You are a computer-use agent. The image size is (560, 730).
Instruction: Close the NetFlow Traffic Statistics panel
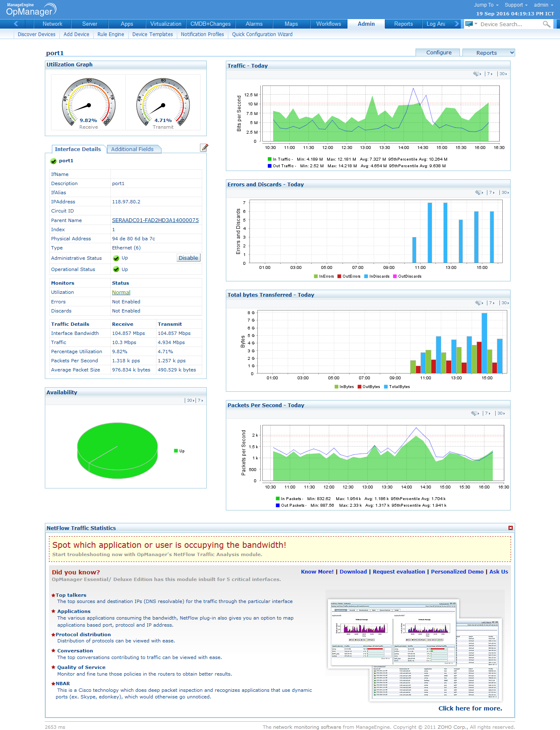(x=511, y=528)
